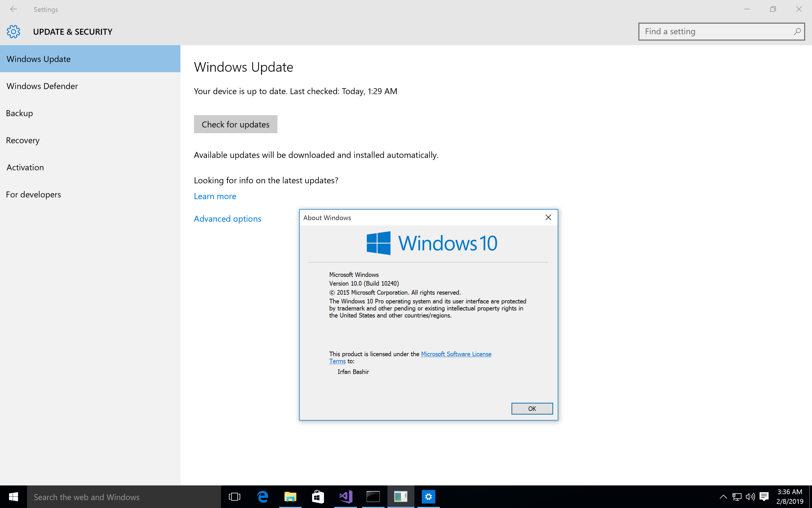812x508 pixels.
Task: Confirm About Windows with OK
Action: coord(532,409)
